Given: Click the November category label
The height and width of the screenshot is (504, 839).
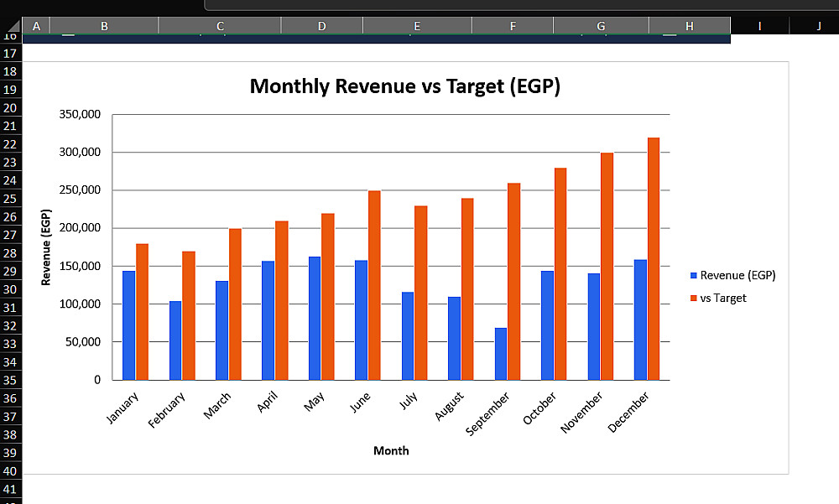Looking at the screenshot, I should tap(581, 412).
